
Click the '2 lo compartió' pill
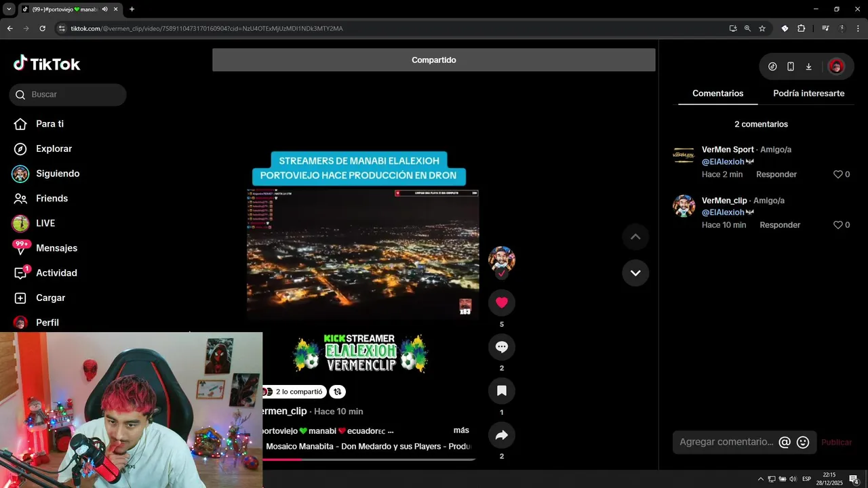(x=294, y=392)
